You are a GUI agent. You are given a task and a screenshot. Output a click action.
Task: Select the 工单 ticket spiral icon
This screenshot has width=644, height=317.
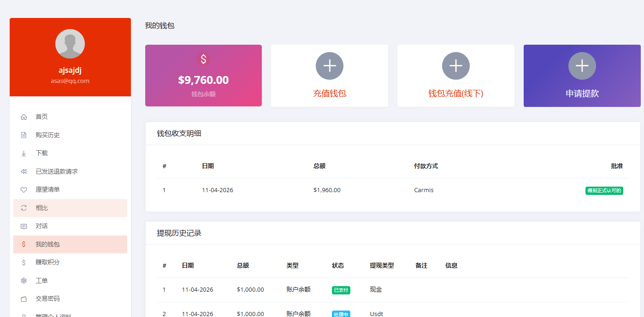tap(24, 280)
